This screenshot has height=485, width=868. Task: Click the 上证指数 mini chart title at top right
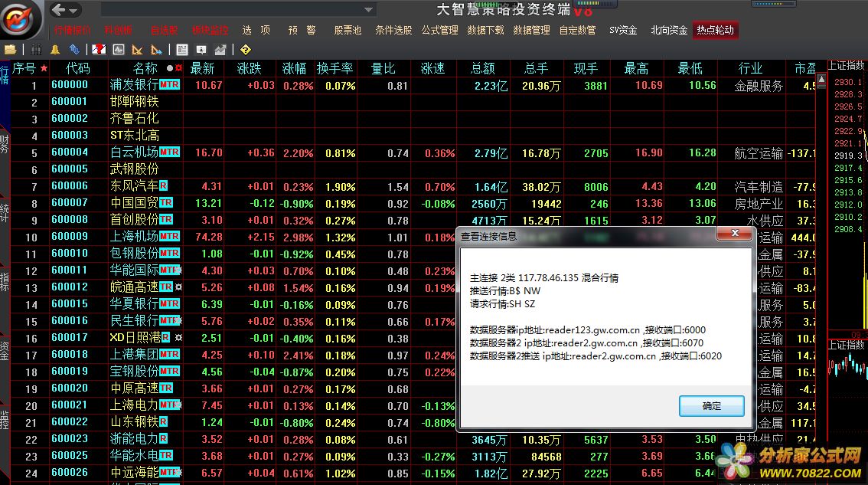point(846,65)
